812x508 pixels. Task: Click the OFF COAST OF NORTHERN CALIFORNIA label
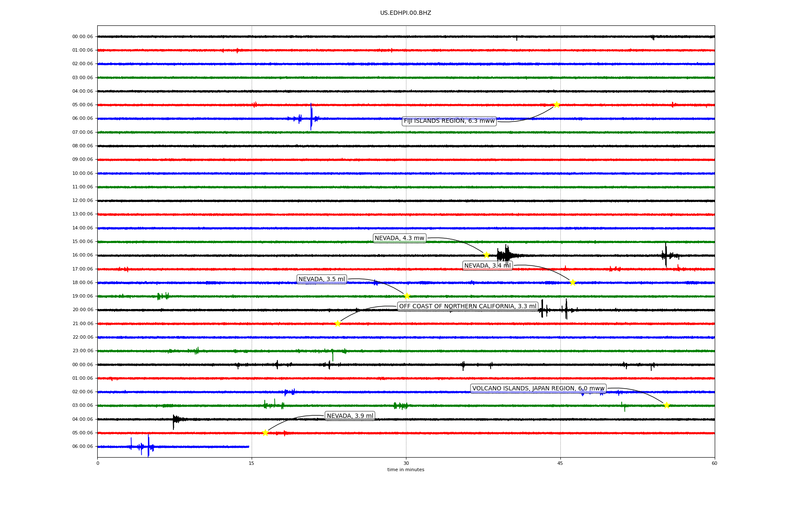click(x=467, y=306)
